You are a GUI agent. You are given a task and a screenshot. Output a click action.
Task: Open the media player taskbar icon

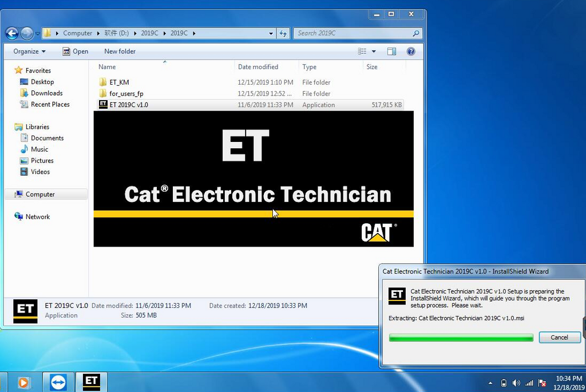[x=23, y=383]
